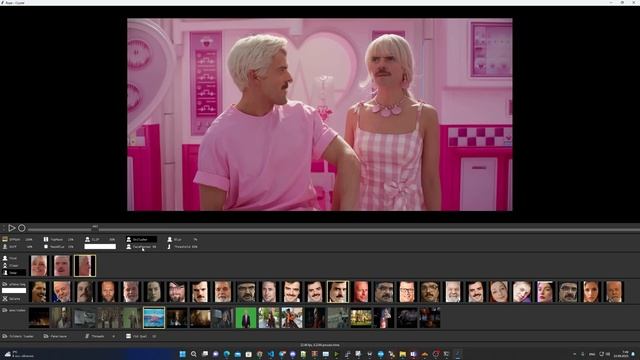Image resolution: width=640 pixels, height=360 pixels.
Task: Select the laughing source face at row start
Action: [x=39, y=291]
